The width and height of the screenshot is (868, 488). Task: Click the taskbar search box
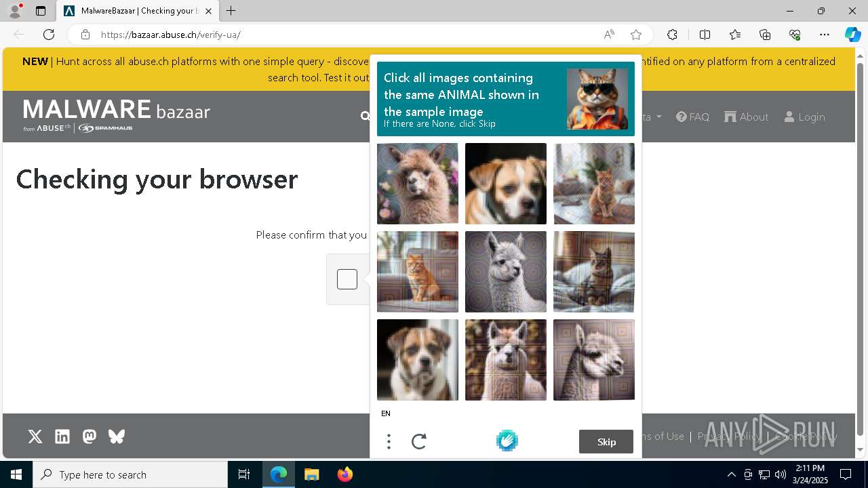pyautogui.click(x=130, y=474)
